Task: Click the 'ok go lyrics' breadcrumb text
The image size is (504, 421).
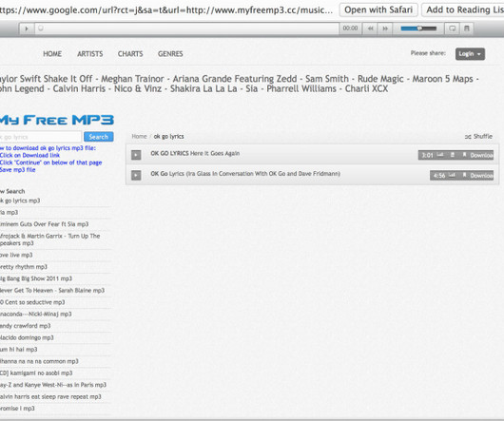Action: (x=168, y=137)
